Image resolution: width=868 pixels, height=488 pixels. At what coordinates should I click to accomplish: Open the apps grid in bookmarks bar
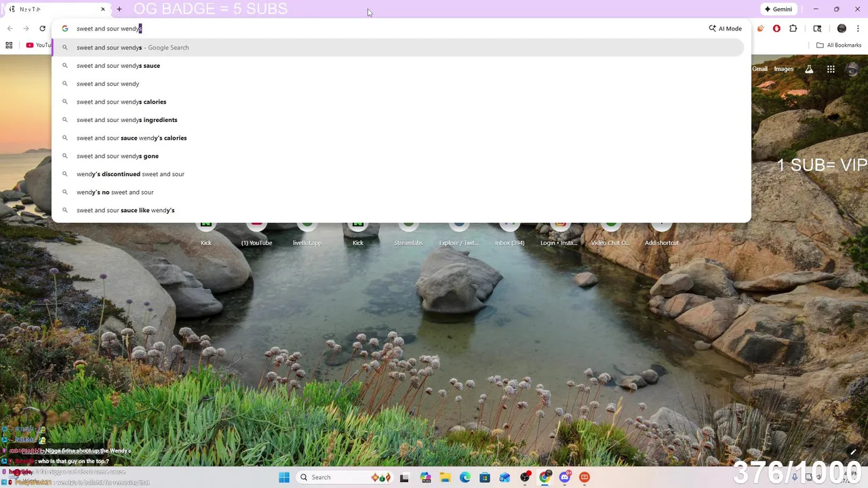9,45
